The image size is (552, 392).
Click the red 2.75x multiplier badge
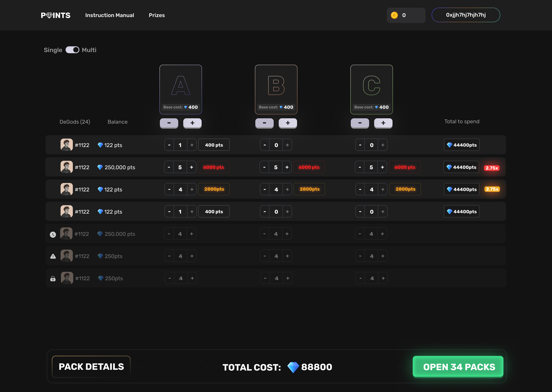[492, 168]
